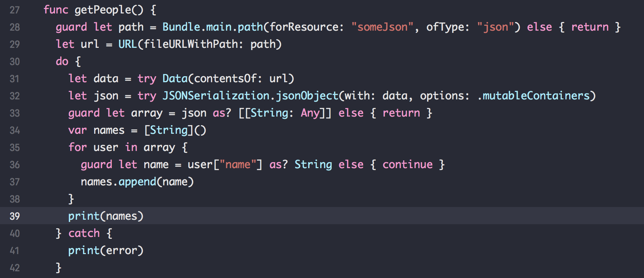Click Data in contentsOf line
Screen dimensions: 644x278
[x=175, y=79]
